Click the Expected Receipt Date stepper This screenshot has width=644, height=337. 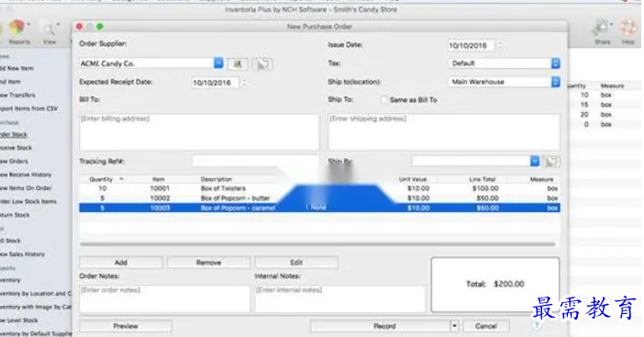click(x=244, y=83)
